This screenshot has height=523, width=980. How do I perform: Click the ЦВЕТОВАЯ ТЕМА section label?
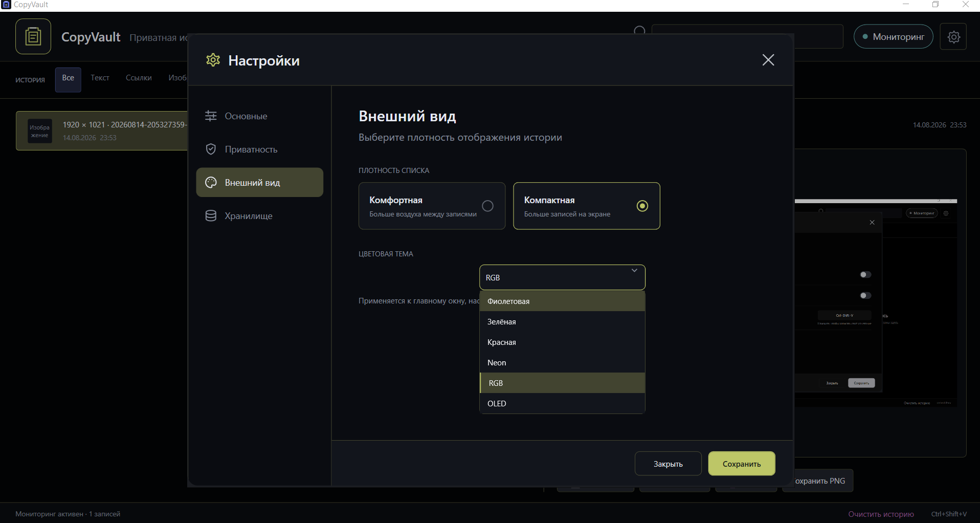386,254
